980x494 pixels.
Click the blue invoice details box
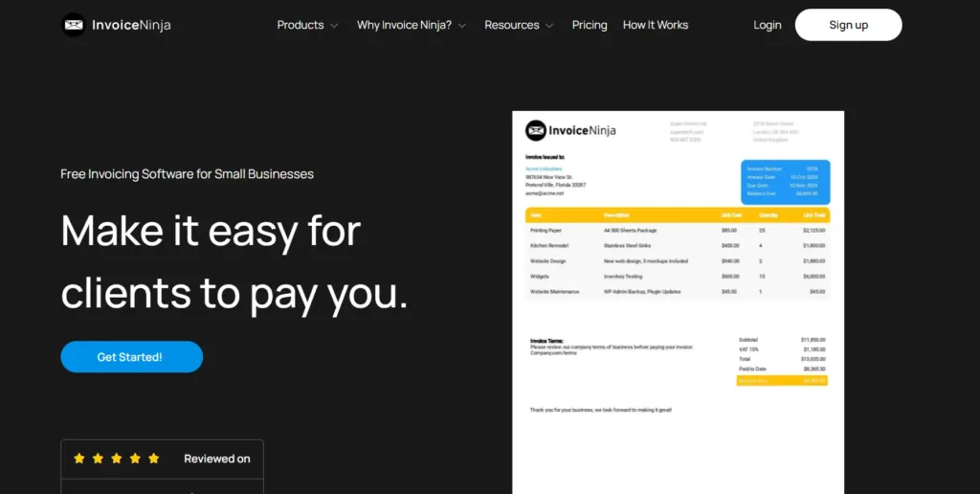pos(786,182)
